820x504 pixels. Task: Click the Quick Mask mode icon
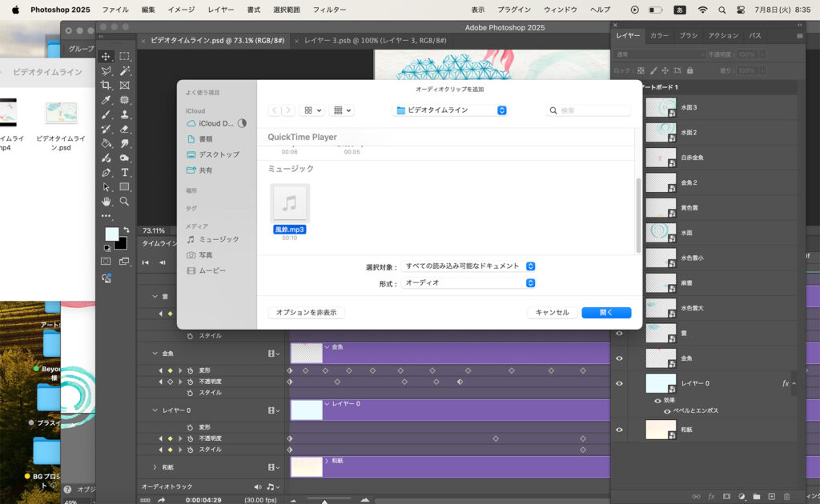pos(106,261)
